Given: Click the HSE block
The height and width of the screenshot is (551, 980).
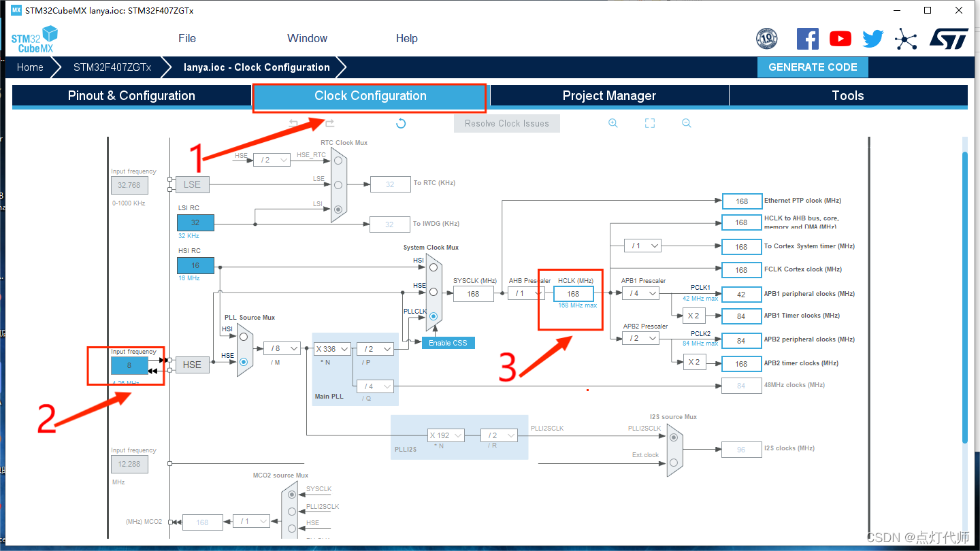Looking at the screenshot, I should point(192,365).
